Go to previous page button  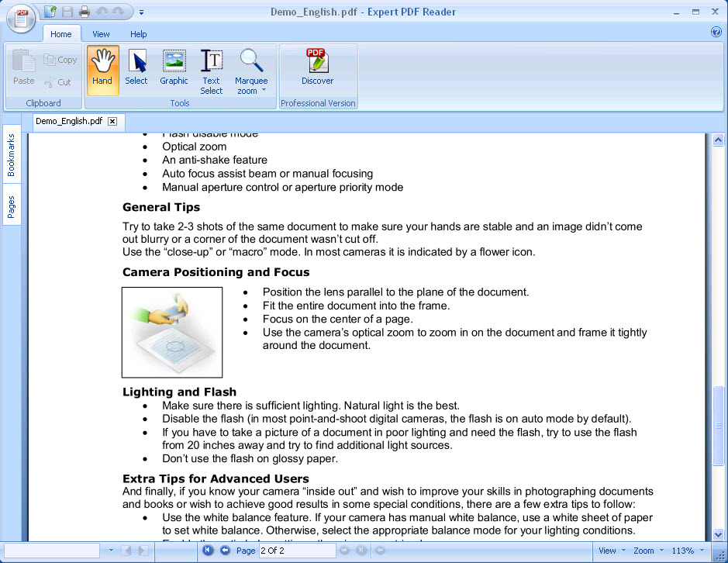pos(225,550)
